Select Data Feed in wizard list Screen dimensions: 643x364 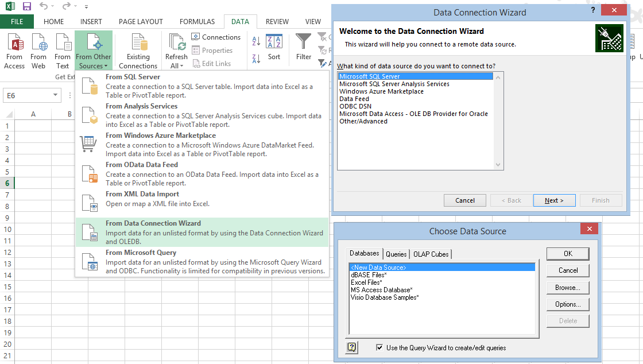416,99
